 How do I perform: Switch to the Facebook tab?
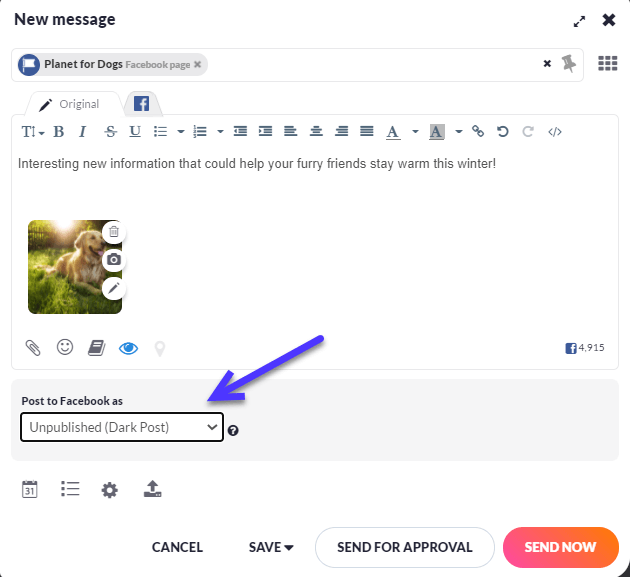142,104
